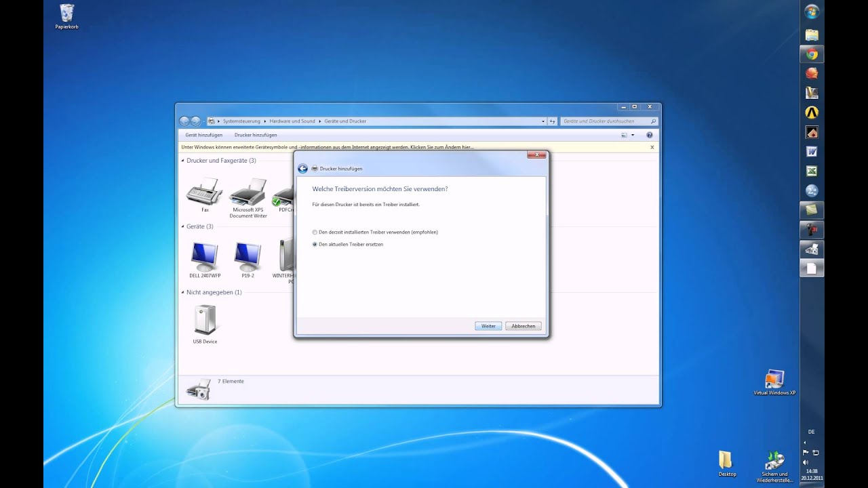The height and width of the screenshot is (488, 868).
Task: Open the Windows Start menu orb
Action: point(812,12)
